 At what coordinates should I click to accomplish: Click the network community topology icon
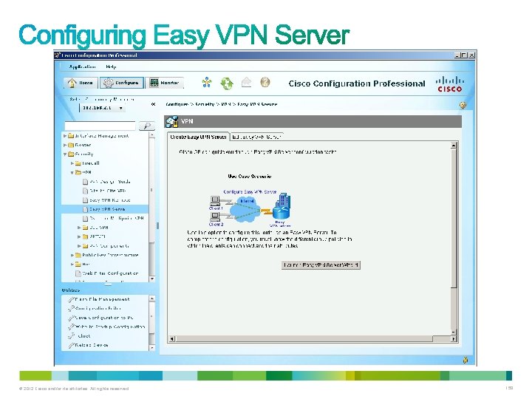[207, 83]
